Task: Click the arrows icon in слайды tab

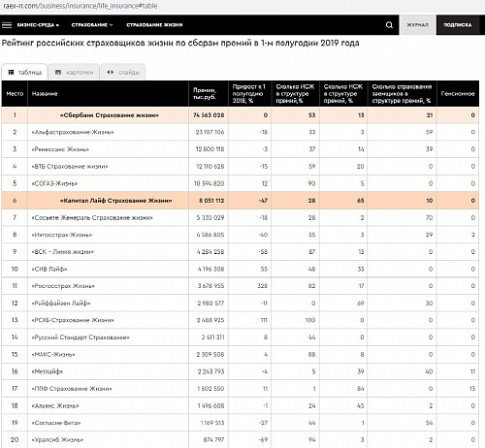Action: coord(111,72)
